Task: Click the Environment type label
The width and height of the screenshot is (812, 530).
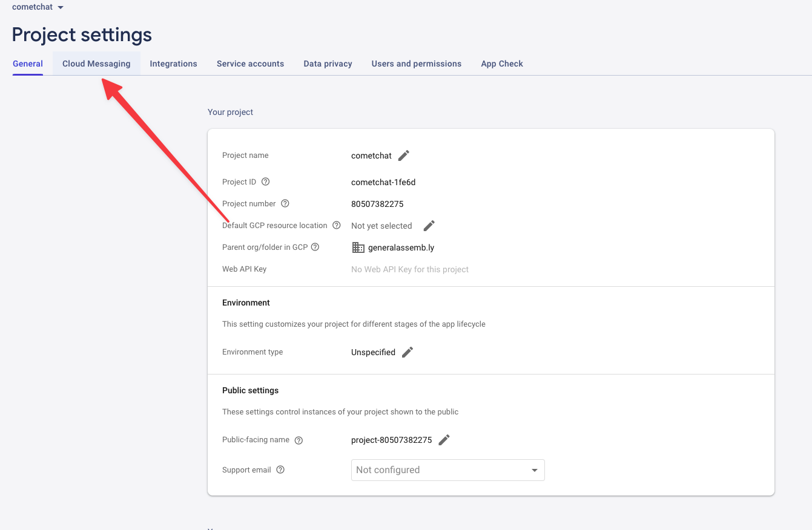Action: [x=253, y=352]
